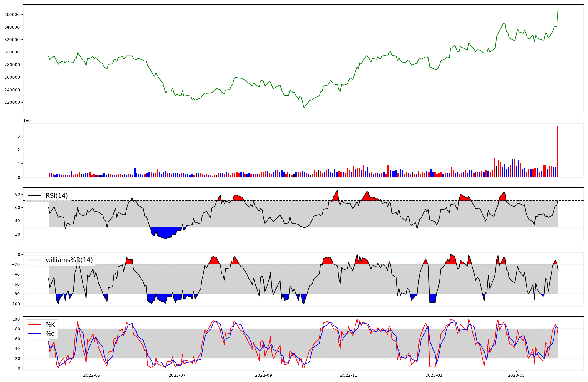
Task: Select the 2023-03 date tick label
Action: point(516,375)
